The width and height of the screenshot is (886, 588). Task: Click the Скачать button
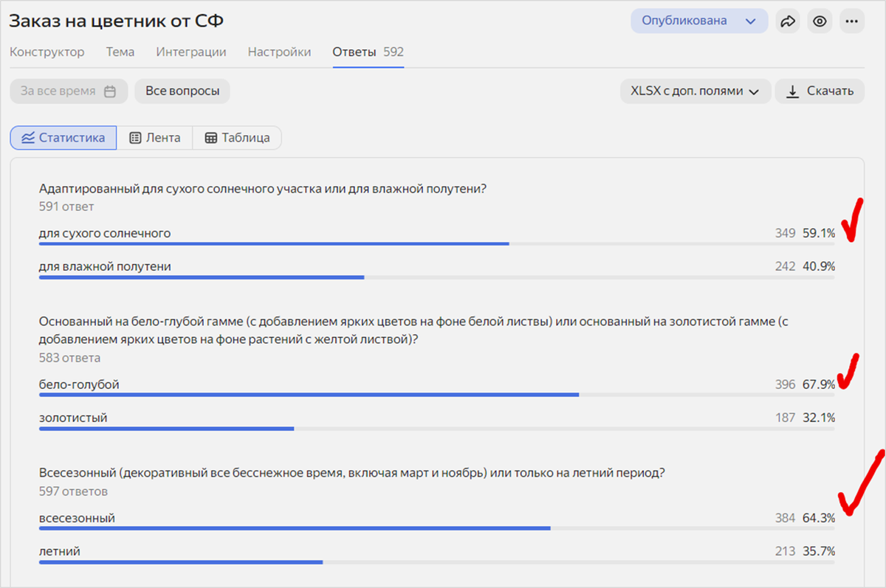[x=820, y=91]
